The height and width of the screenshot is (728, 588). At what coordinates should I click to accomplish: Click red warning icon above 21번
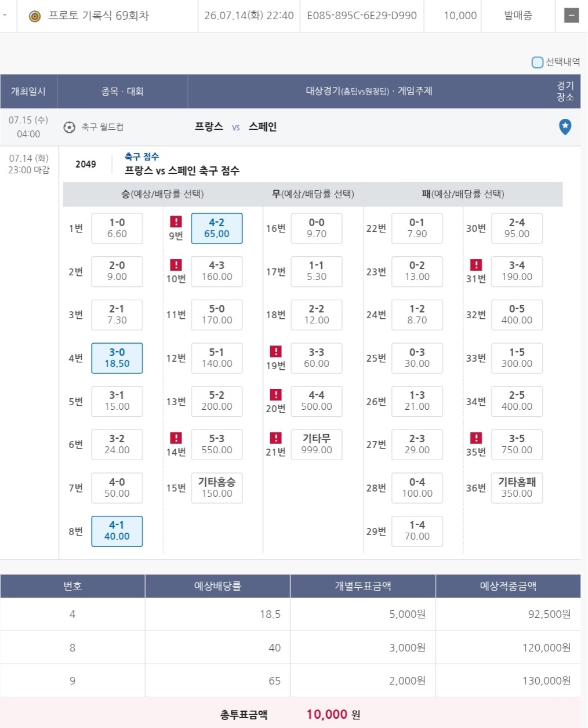coord(276,438)
